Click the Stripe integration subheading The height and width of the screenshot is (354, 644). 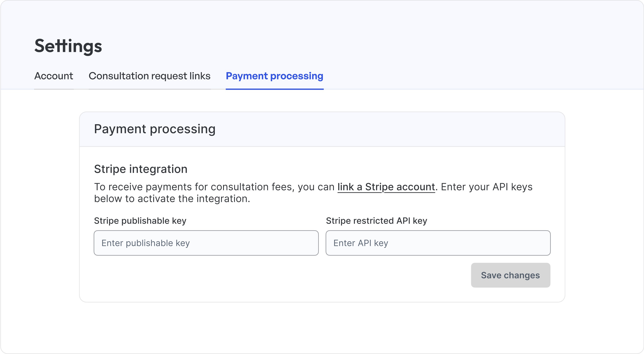pos(141,169)
